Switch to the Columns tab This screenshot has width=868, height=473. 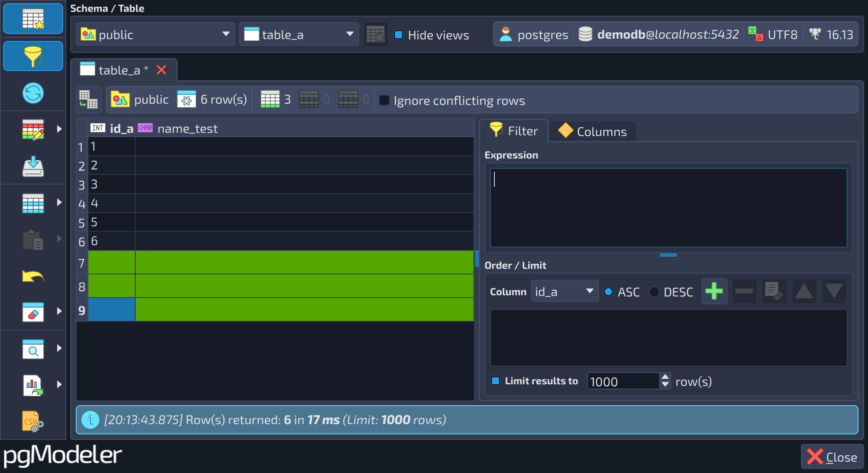pos(593,131)
